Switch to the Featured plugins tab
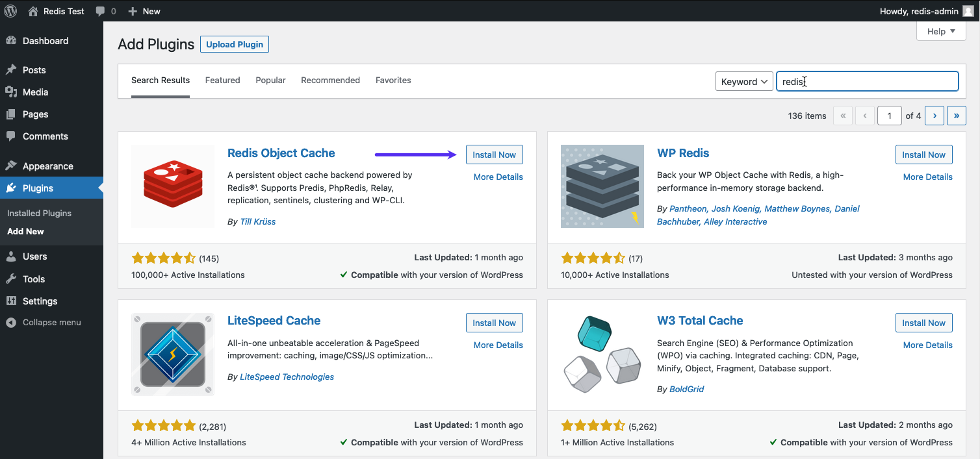Screen dimensions: 980x459 tap(222, 80)
